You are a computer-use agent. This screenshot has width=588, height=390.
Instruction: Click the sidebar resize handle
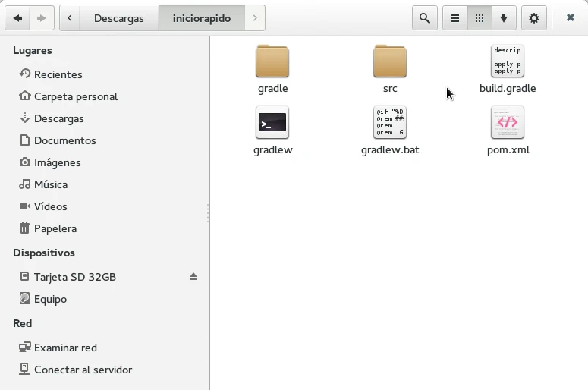(x=209, y=212)
